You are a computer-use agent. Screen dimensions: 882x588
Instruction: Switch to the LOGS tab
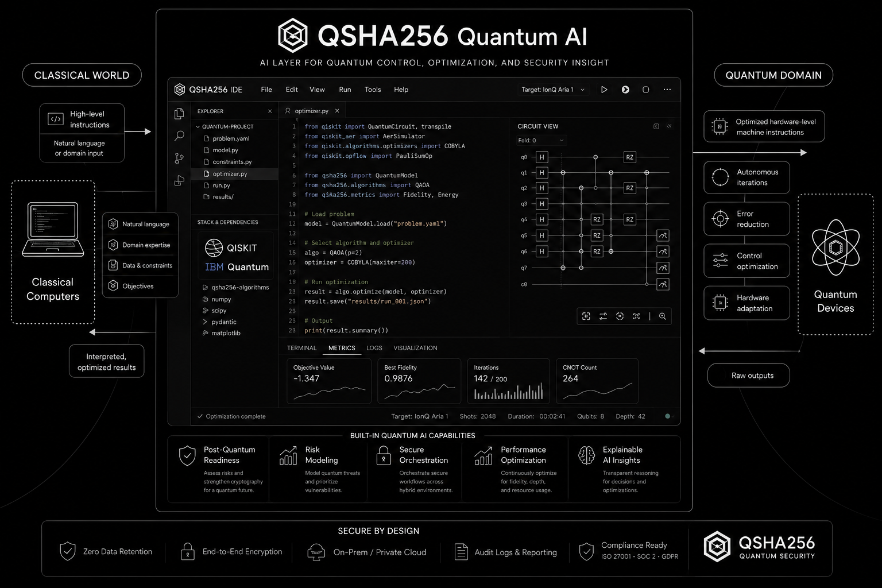point(374,348)
